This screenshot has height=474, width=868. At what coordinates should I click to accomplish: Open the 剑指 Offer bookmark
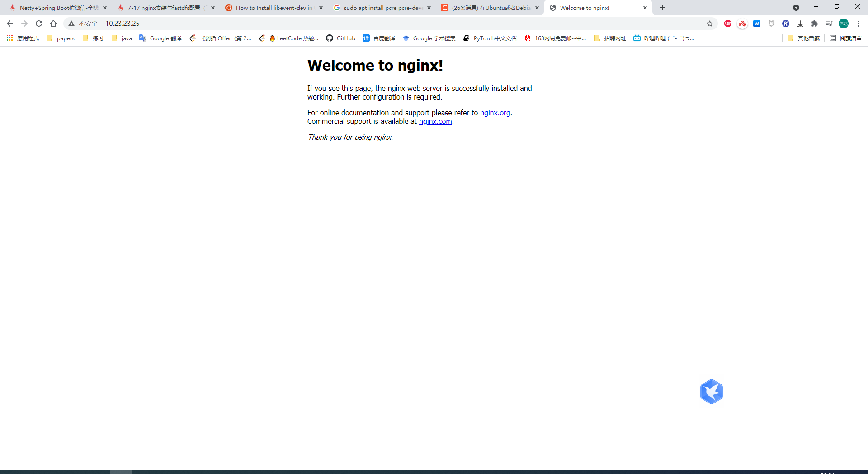[220, 38]
